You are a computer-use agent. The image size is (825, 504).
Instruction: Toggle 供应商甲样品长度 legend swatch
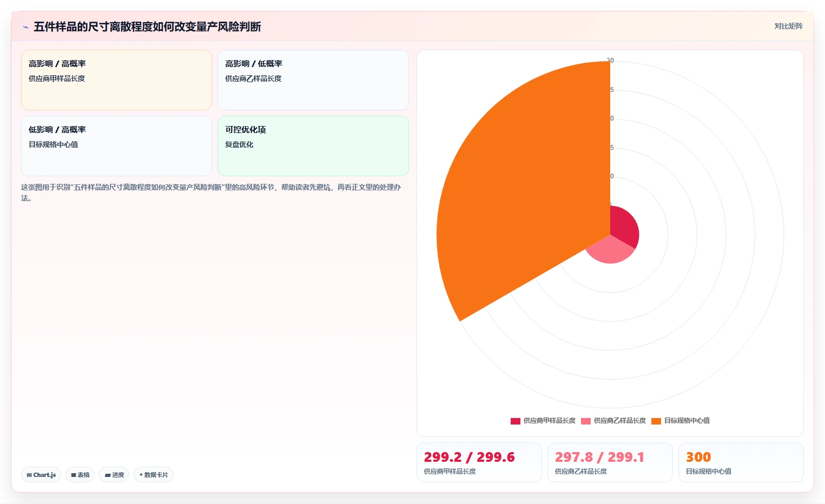click(x=516, y=421)
